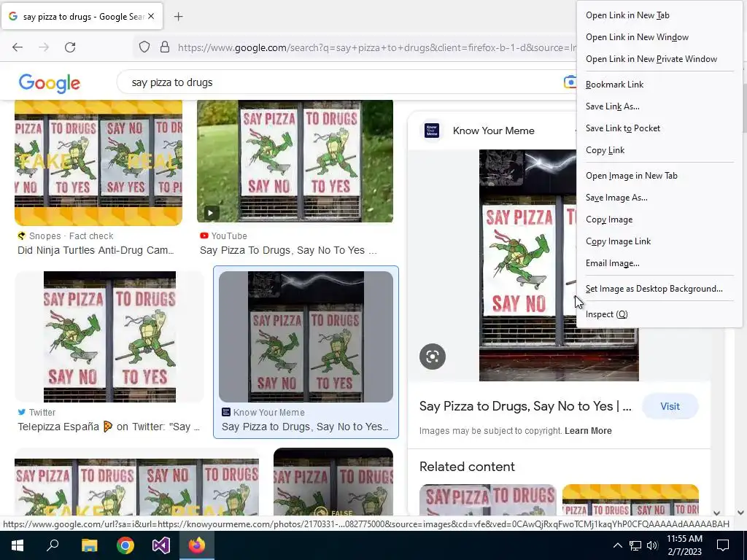The image size is (747, 560).
Task: Click the volume speaker tray icon
Action: coord(652,545)
